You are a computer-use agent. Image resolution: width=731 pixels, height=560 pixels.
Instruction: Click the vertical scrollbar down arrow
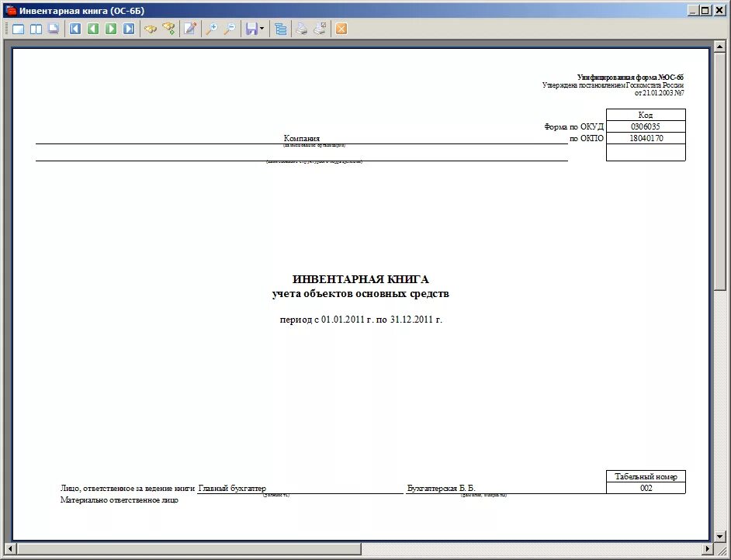[x=720, y=537]
